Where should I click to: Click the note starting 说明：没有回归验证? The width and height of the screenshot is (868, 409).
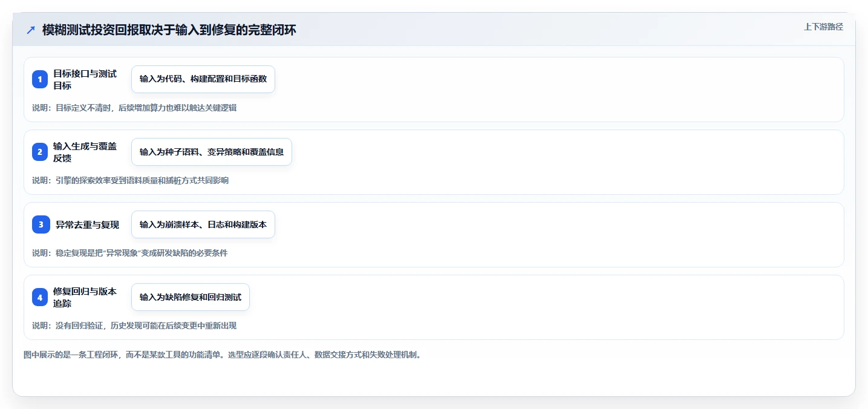point(134,326)
